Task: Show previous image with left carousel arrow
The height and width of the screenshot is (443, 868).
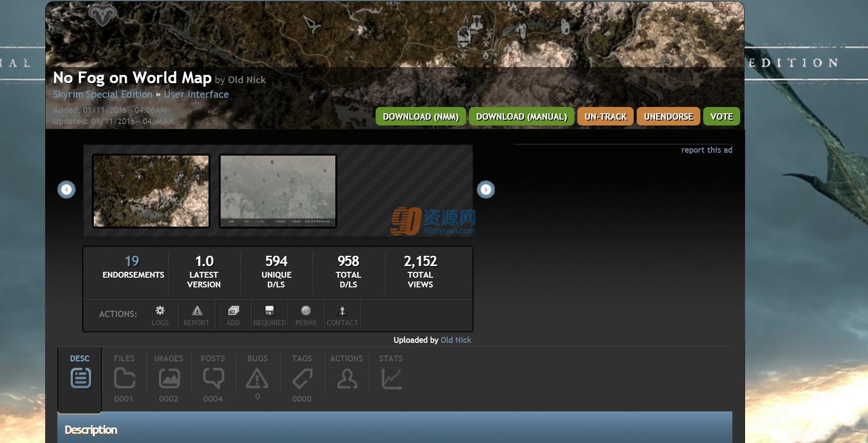Action: [x=67, y=189]
